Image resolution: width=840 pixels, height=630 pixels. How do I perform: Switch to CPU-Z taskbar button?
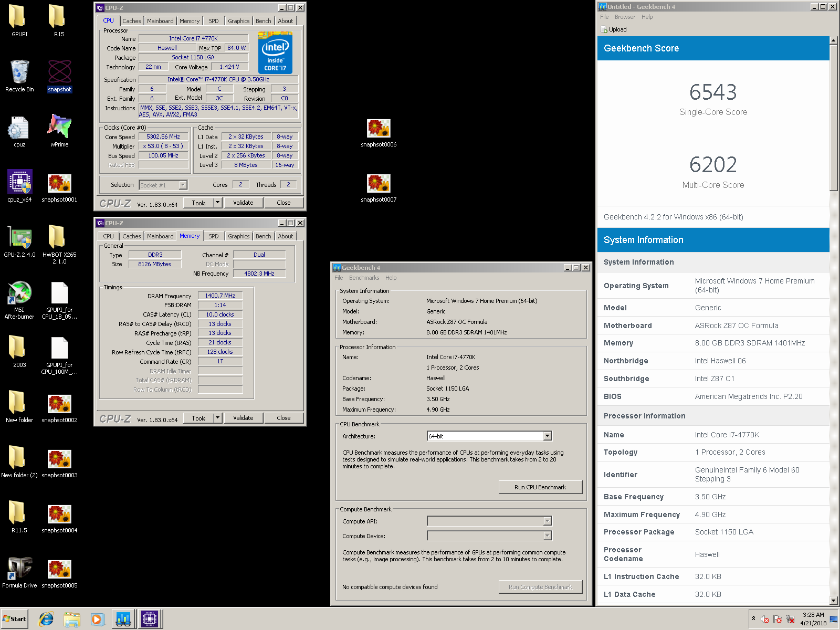click(150, 619)
